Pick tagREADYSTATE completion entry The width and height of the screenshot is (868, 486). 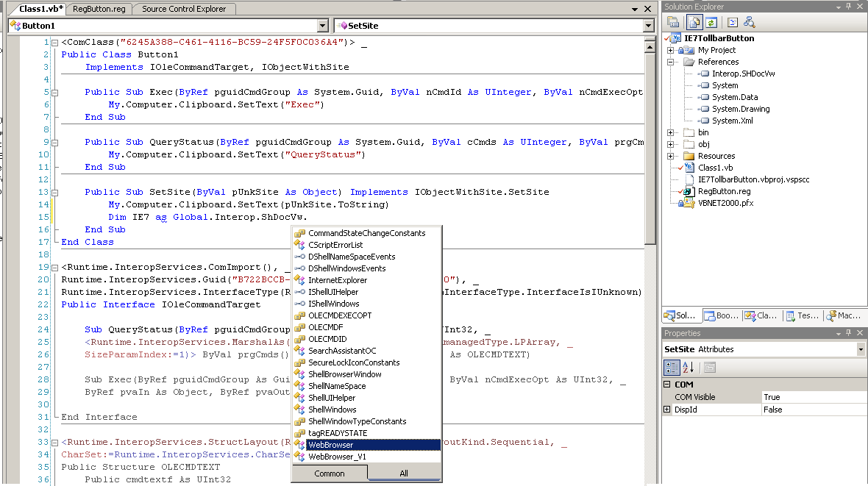click(x=366, y=433)
